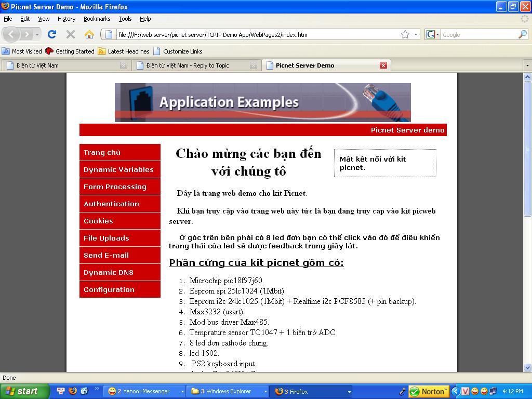
Task: Go to the Home page icon
Action: click(x=89, y=34)
